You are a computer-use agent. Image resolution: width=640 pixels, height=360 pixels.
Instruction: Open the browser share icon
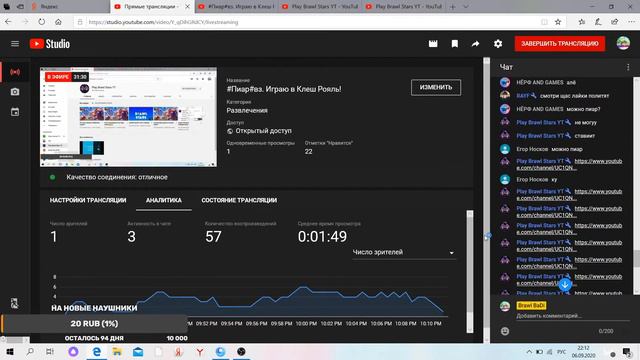615,22
